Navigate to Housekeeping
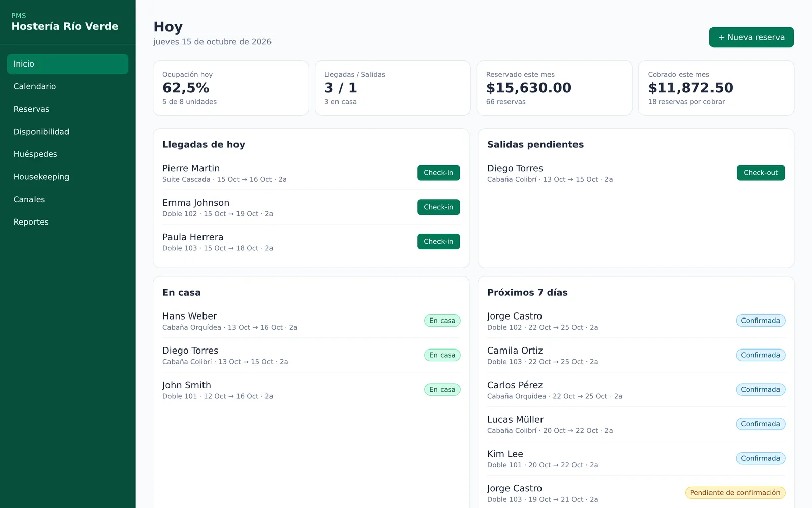This screenshot has height=508, width=812. 67,177
